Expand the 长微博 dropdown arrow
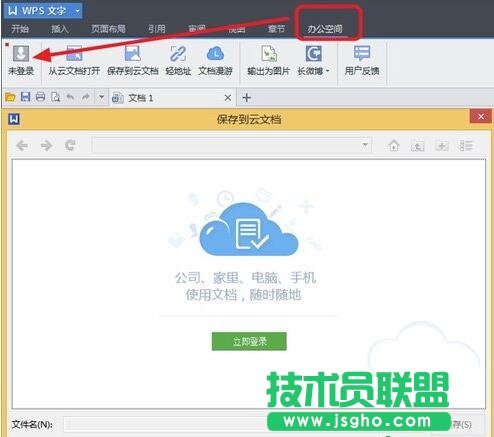Screen dimensions: 494x437 point(327,71)
